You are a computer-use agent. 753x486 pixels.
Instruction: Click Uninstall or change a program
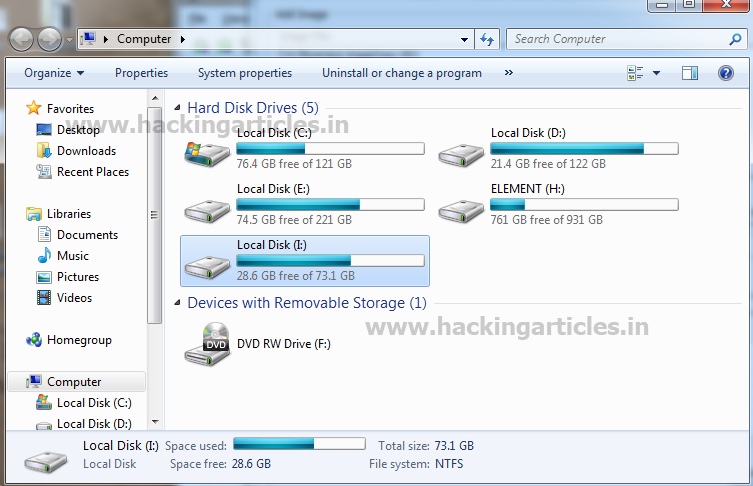(x=402, y=73)
